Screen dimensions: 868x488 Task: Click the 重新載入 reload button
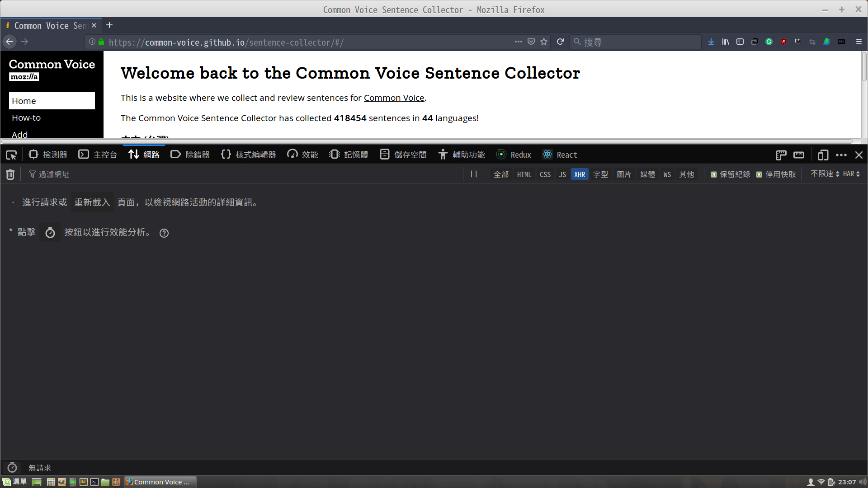(92, 202)
